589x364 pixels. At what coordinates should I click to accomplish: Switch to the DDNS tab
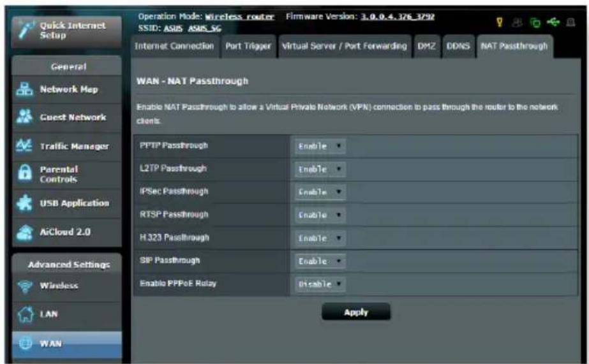pos(458,47)
